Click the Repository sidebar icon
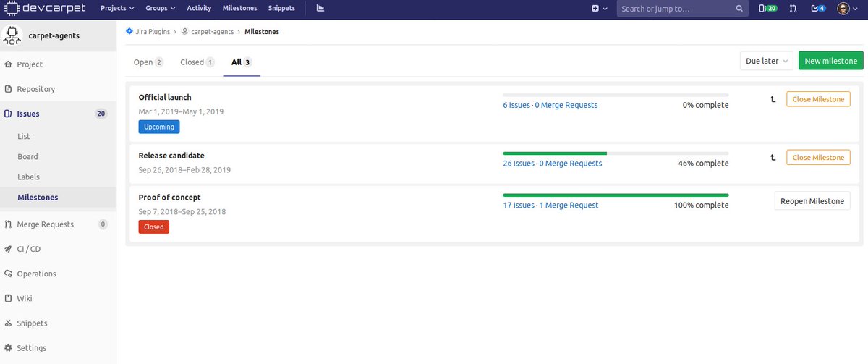Image resolution: width=868 pixels, height=364 pixels. [9, 89]
